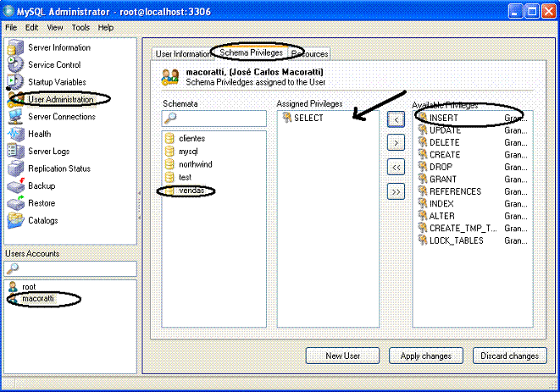Image resolution: width=560 pixels, height=392 pixels.
Task: Switch to the User Information tab
Action: coord(182,54)
